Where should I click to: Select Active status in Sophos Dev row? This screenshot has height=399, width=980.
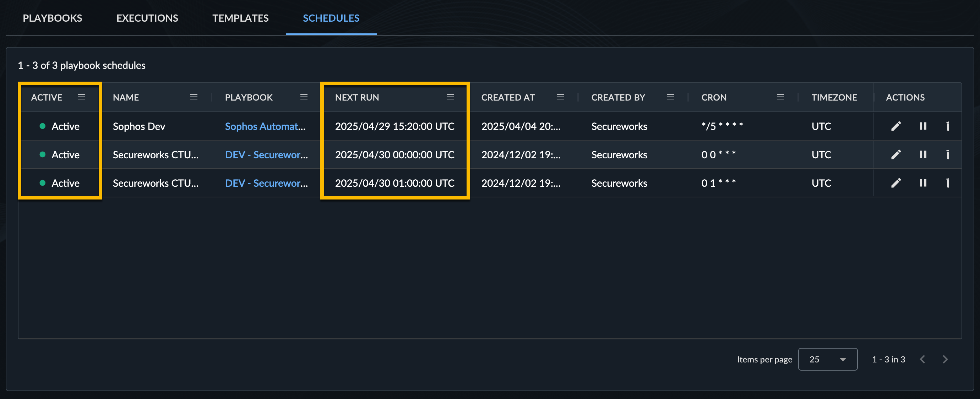click(59, 126)
